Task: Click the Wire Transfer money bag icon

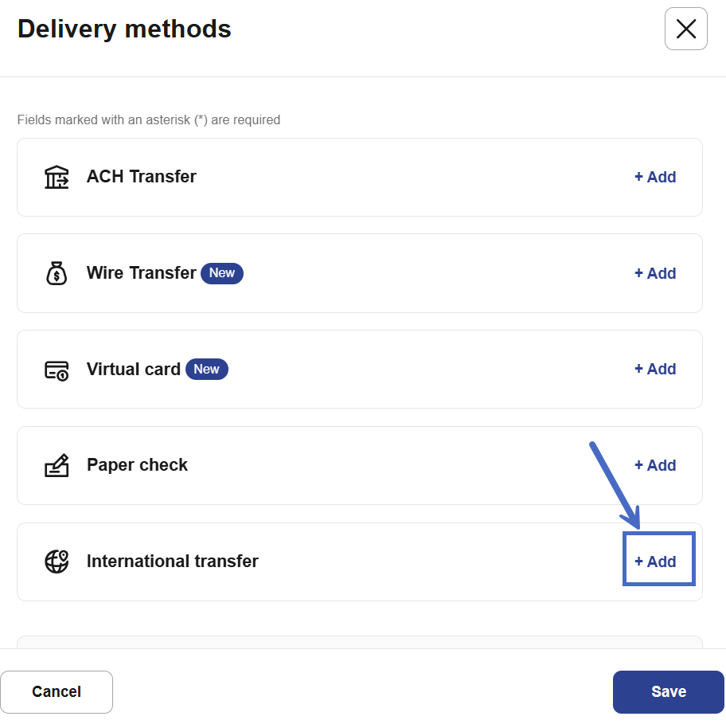Action: 57,273
